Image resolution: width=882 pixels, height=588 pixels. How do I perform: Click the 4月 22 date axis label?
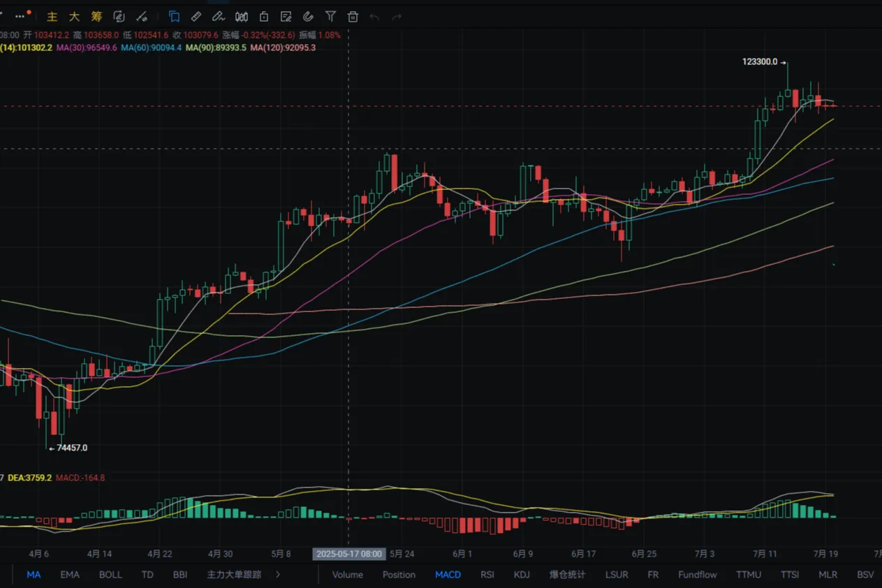pyautogui.click(x=160, y=554)
